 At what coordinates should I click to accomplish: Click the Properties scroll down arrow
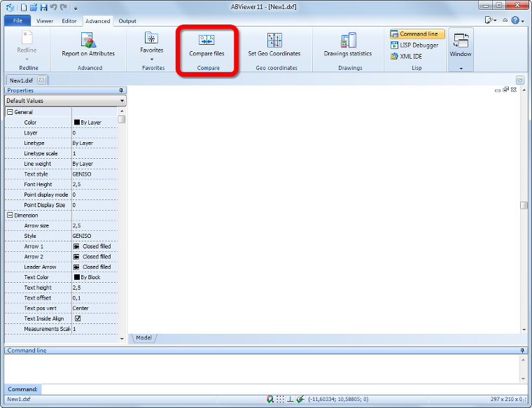point(122,339)
